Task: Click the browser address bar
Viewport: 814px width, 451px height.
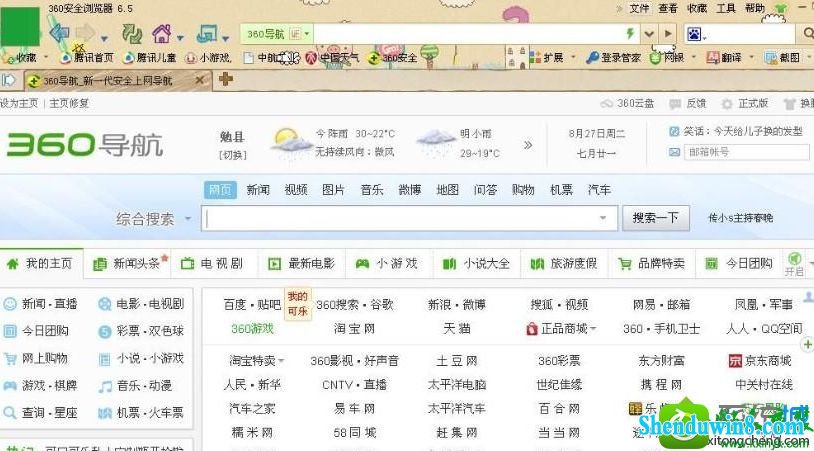Action: pos(467,34)
